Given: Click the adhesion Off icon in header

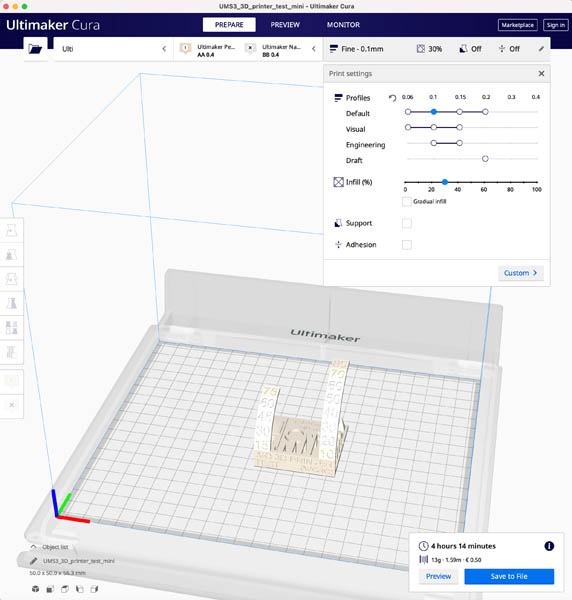Looking at the screenshot, I should pos(502,49).
